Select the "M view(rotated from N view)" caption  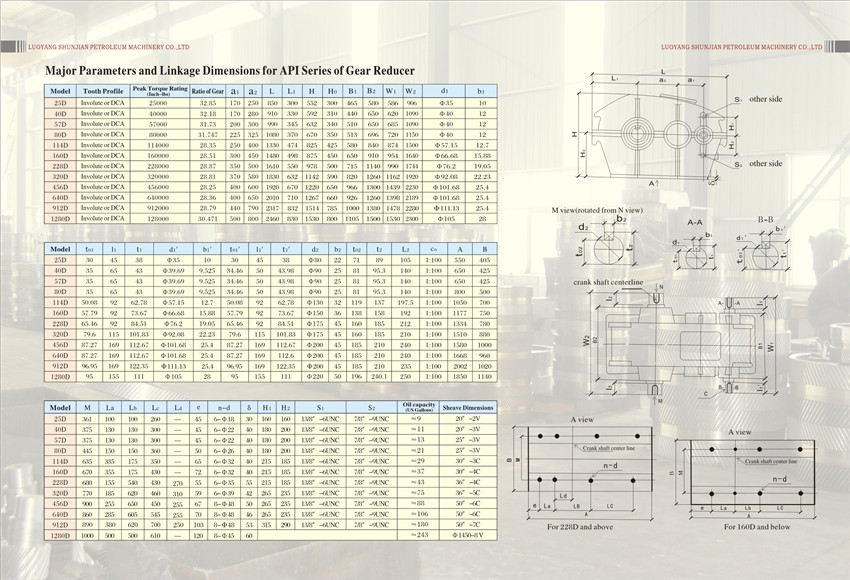coord(597,210)
